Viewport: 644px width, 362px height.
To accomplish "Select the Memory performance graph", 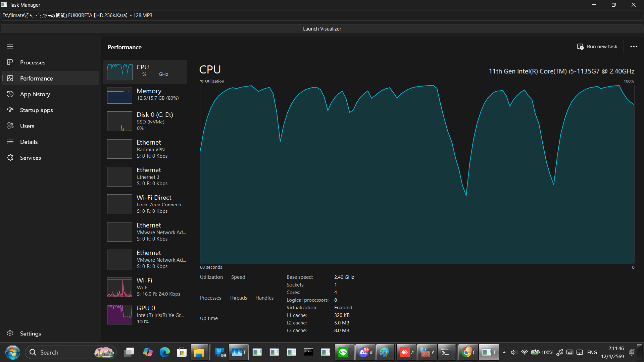I will (119, 96).
